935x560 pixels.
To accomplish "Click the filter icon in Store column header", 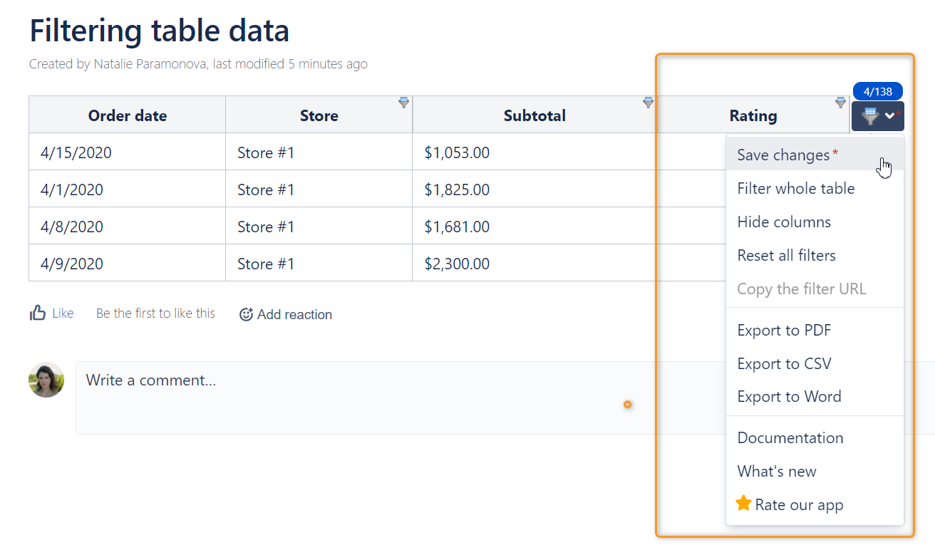I will click(403, 103).
